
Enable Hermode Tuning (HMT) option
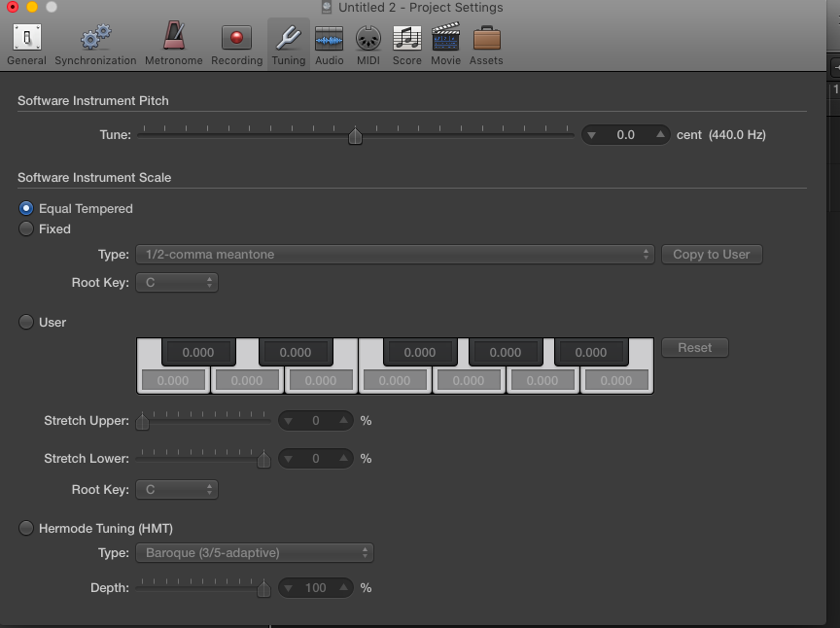[27, 529]
